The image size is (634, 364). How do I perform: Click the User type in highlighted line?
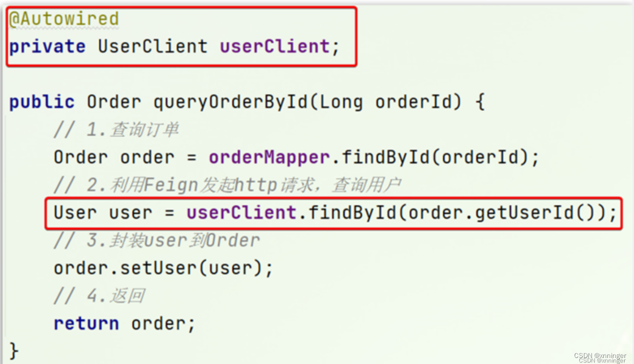pos(75,213)
